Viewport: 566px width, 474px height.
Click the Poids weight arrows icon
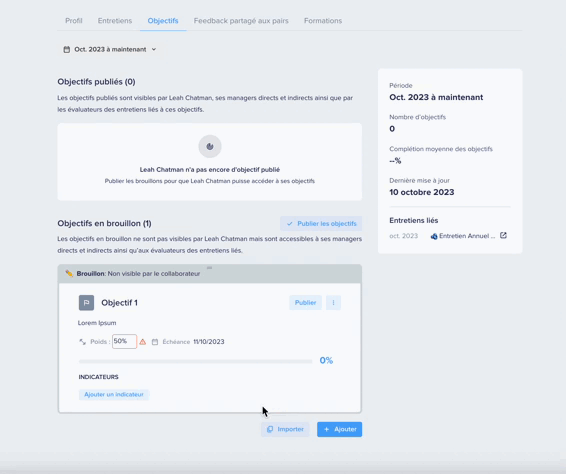click(83, 342)
